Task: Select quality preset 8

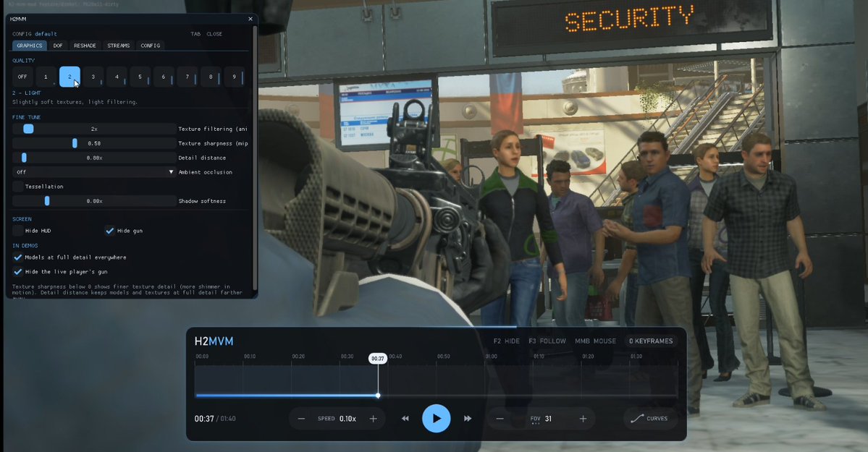Action: [211, 77]
